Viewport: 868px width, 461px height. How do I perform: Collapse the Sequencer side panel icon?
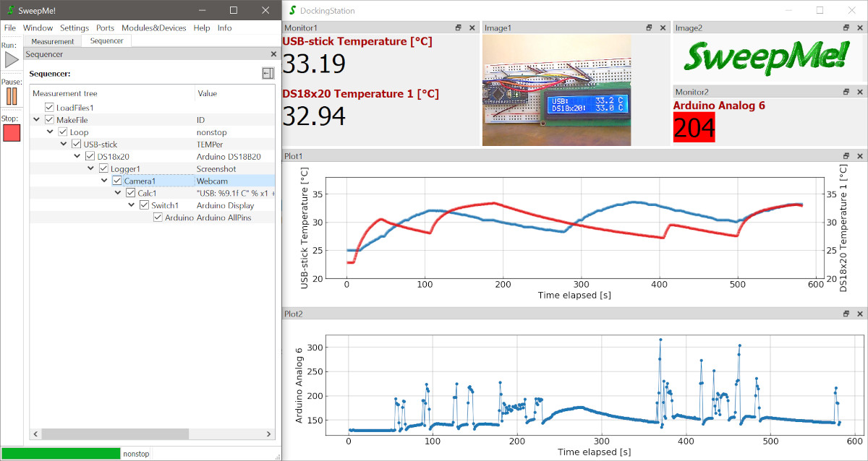tap(268, 73)
